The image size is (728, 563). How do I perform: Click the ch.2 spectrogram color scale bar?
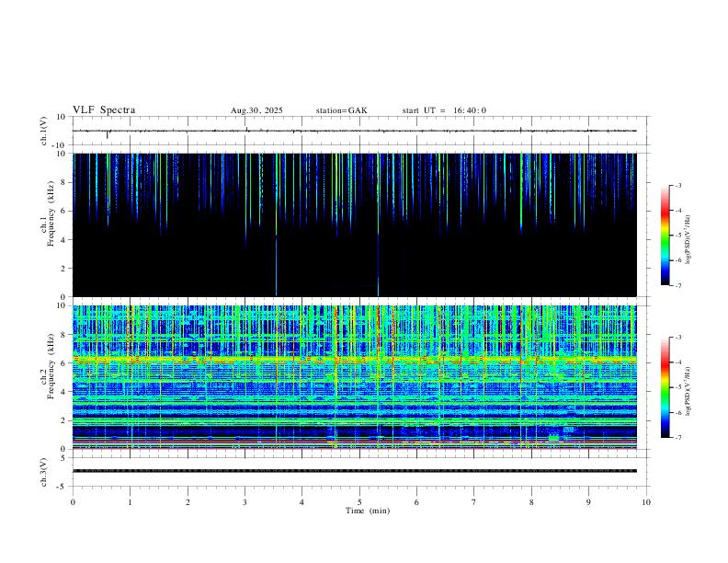point(665,387)
